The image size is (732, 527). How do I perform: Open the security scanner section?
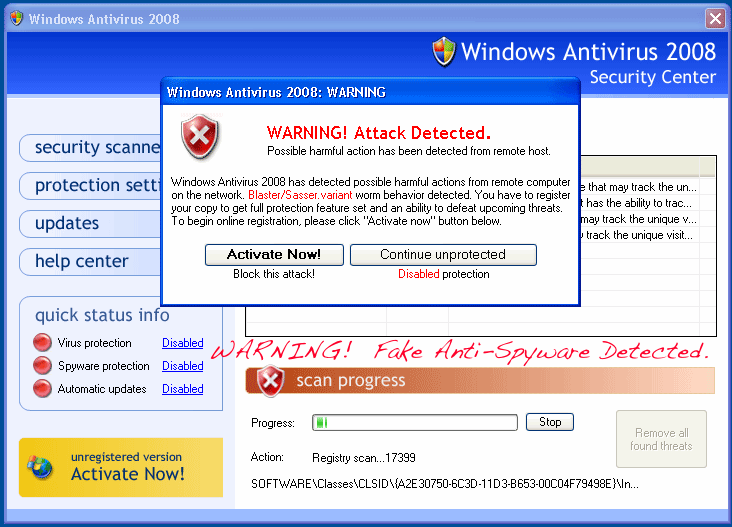point(90,148)
